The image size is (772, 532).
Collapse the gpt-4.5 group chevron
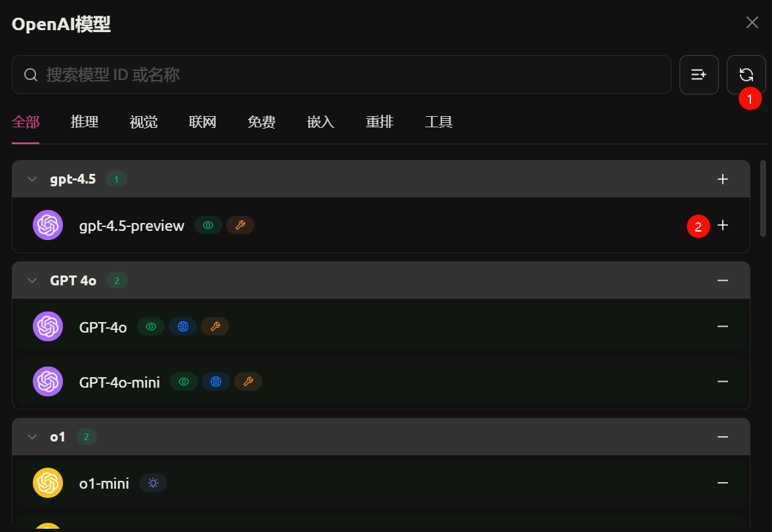[x=32, y=179]
